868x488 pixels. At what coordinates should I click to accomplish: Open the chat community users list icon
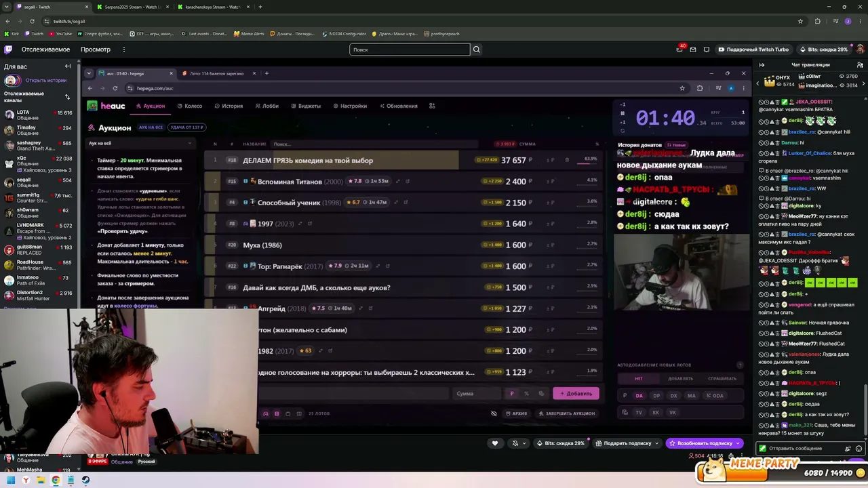pos(860,65)
